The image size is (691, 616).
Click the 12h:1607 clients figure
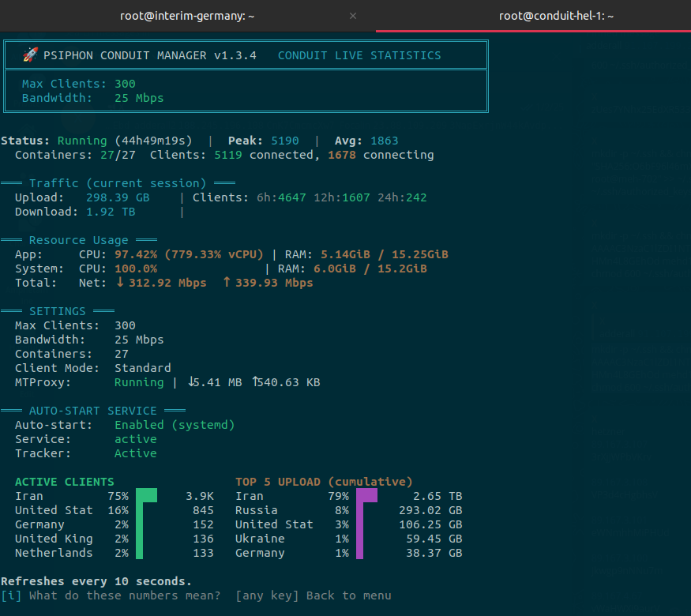pos(342,197)
